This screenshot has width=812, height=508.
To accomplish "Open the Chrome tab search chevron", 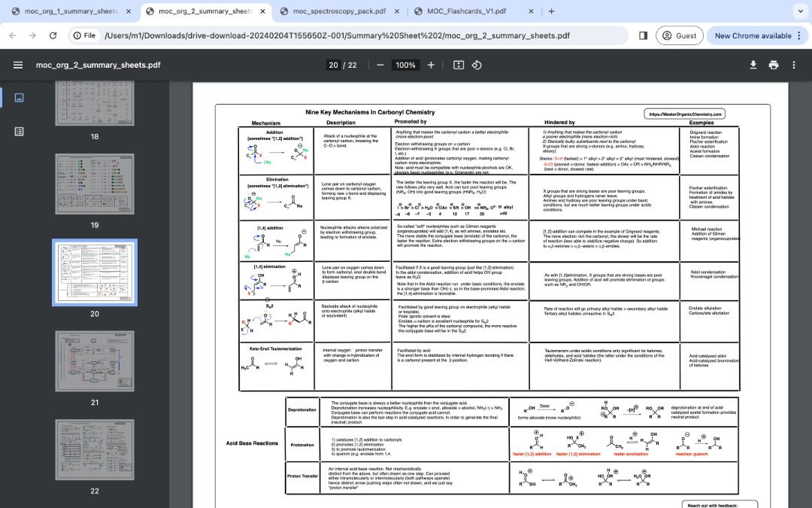I will point(799,11).
